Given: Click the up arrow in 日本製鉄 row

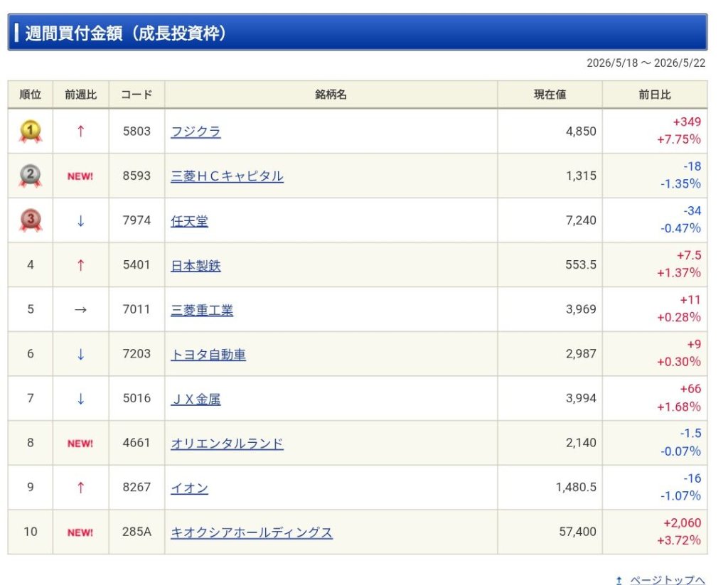Looking at the screenshot, I should 81,265.
